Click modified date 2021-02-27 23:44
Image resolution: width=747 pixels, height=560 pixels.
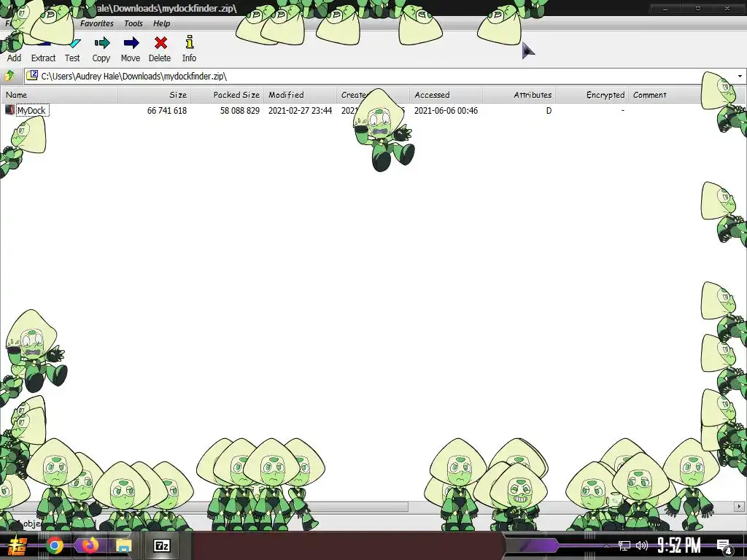point(300,111)
